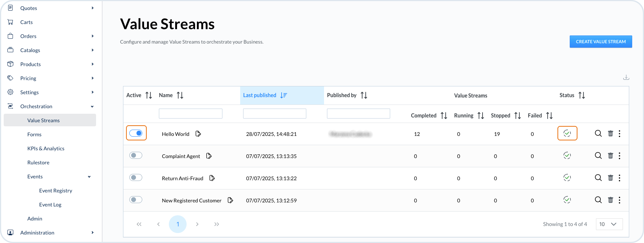The image size is (644, 243).
Task: Expand the Products sidebar menu
Action: tap(92, 64)
